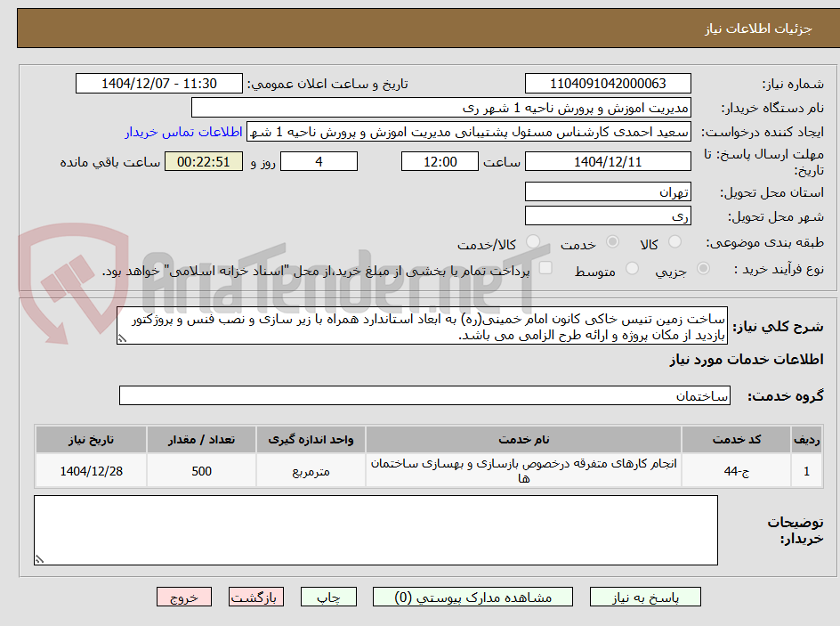The image size is (840, 626).
Task: Select the متوسط purchase type radio
Action: point(632,268)
